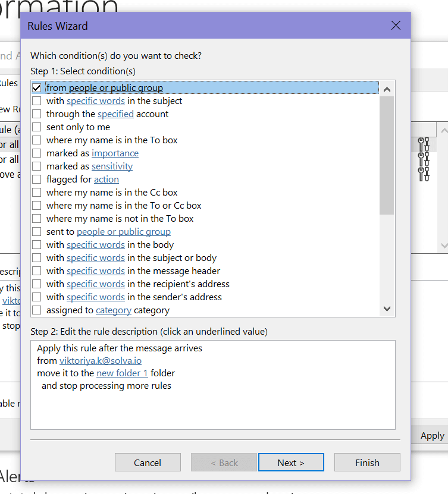Image resolution: width=448 pixels, height=494 pixels.
Task: Click the Finish button
Action: [367, 462]
